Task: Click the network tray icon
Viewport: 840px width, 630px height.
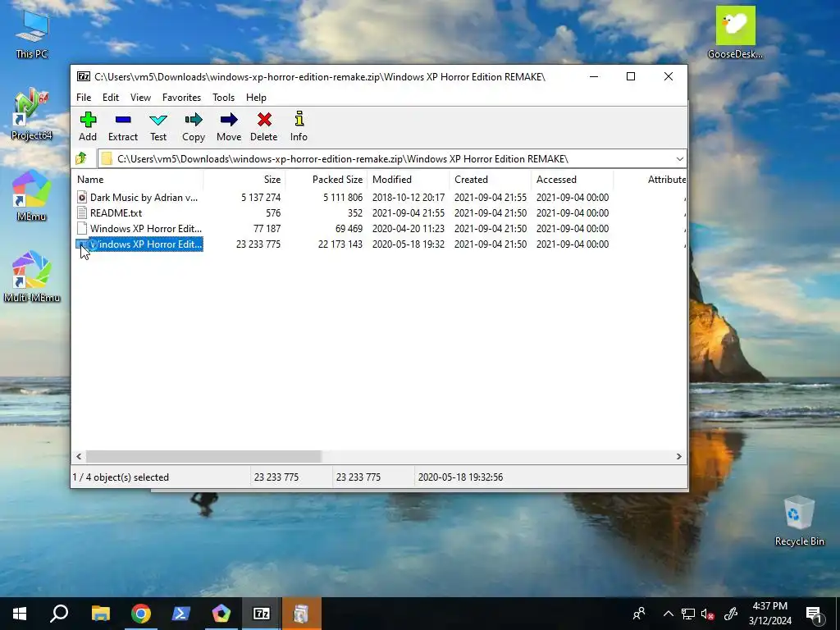Action: (x=688, y=614)
